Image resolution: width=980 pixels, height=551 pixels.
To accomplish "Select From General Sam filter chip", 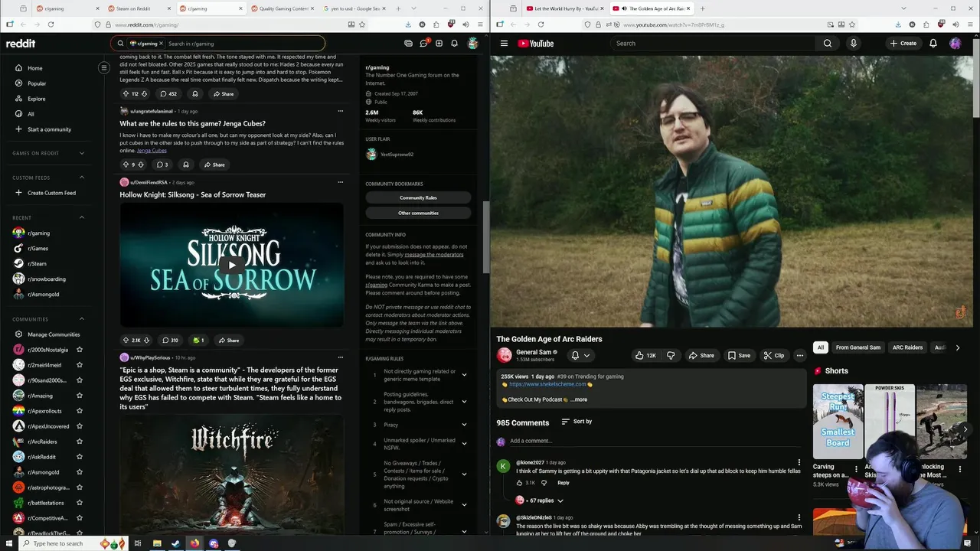I will [858, 347].
